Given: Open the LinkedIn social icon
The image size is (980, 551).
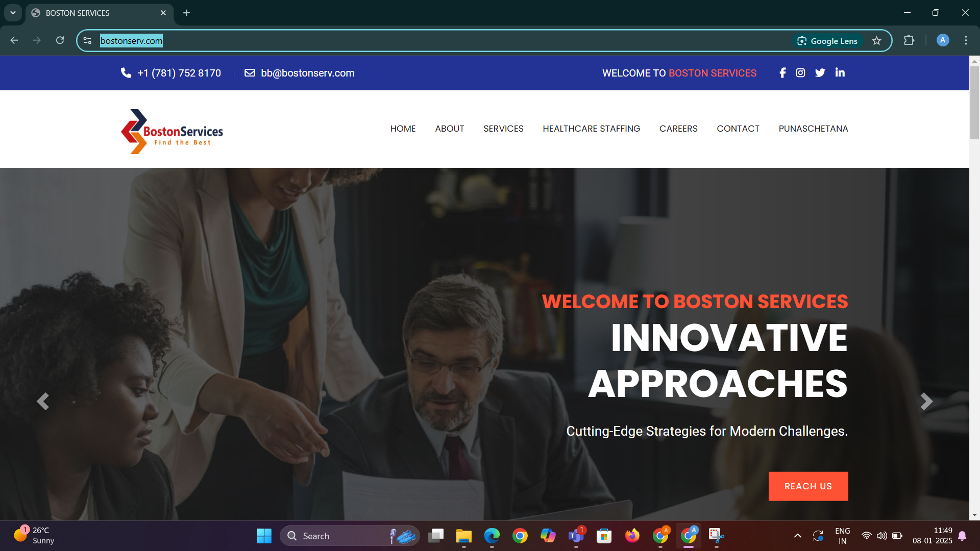Looking at the screenshot, I should [x=840, y=72].
